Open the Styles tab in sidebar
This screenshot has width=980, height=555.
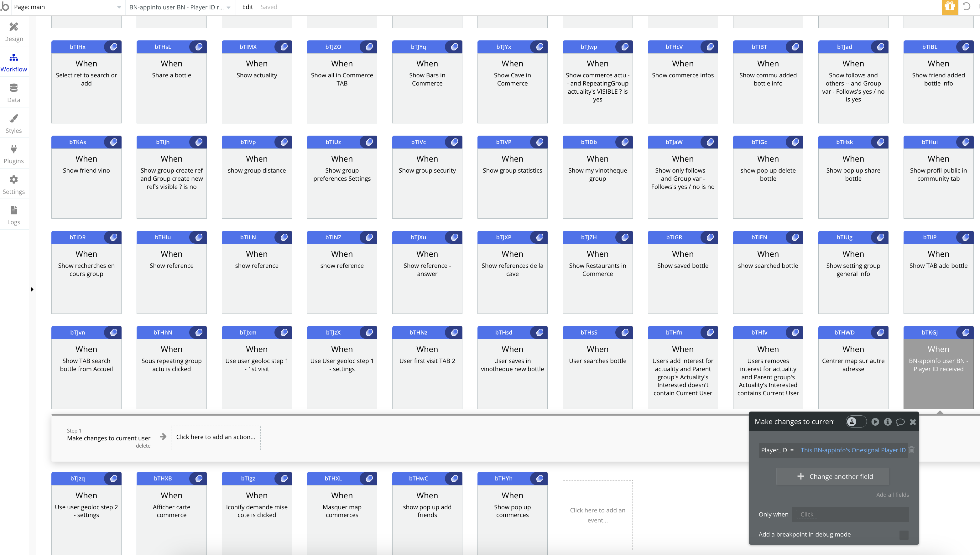coord(14,123)
